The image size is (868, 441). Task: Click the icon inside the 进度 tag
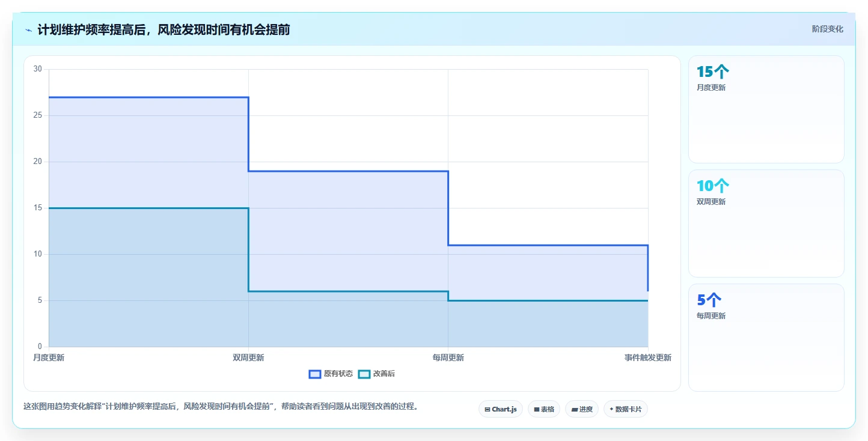point(574,409)
